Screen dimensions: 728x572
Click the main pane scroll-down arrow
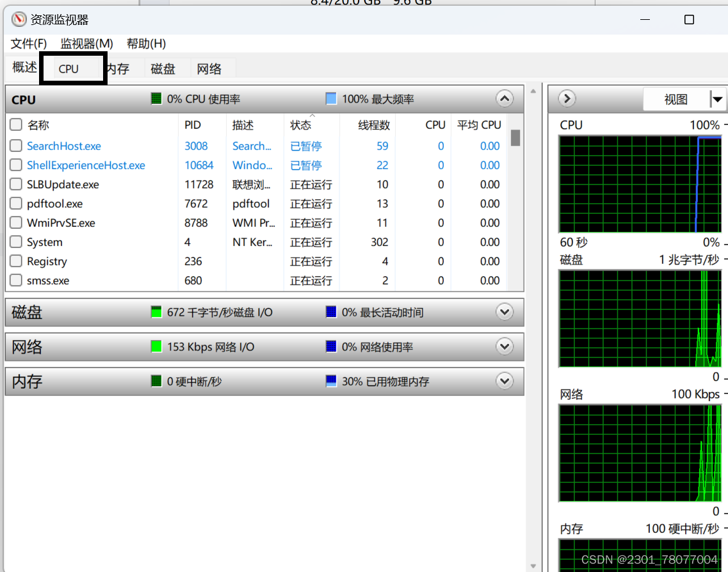(533, 566)
